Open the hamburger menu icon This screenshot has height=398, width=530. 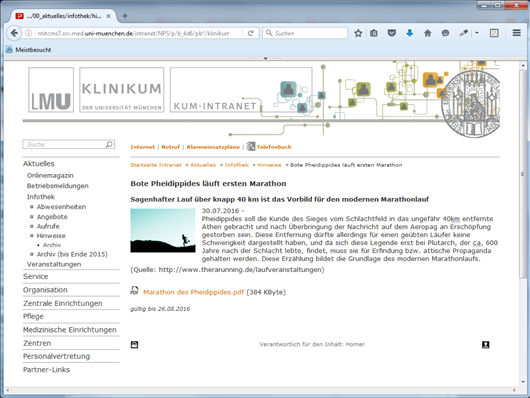(x=516, y=33)
